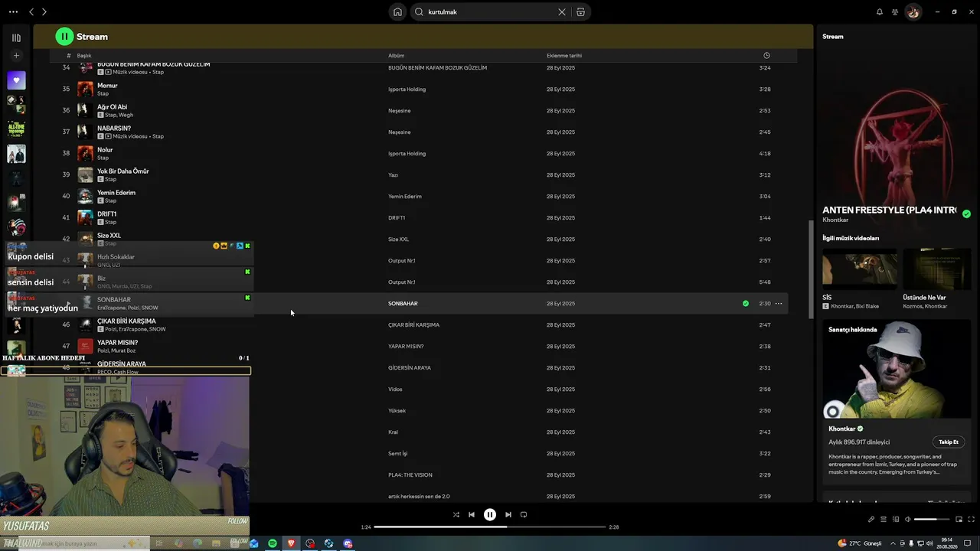Navigate forward with the right arrow
Screen dimensions: 980x551
44,12
